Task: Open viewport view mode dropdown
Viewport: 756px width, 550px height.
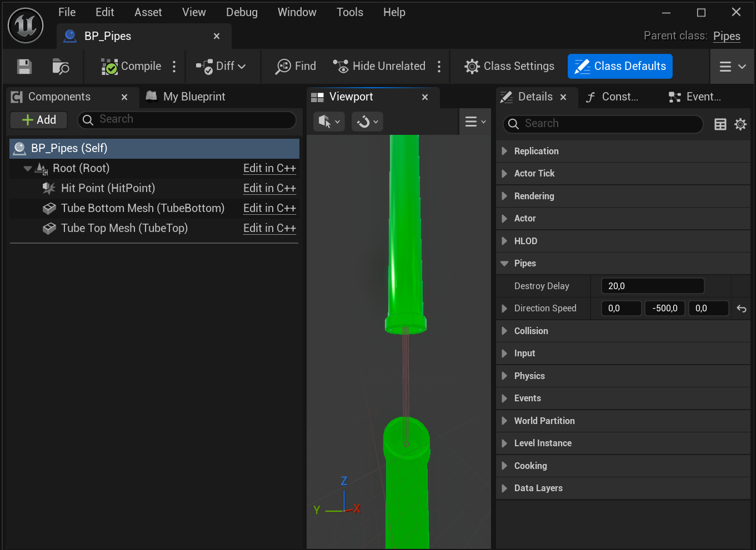Action: point(329,122)
